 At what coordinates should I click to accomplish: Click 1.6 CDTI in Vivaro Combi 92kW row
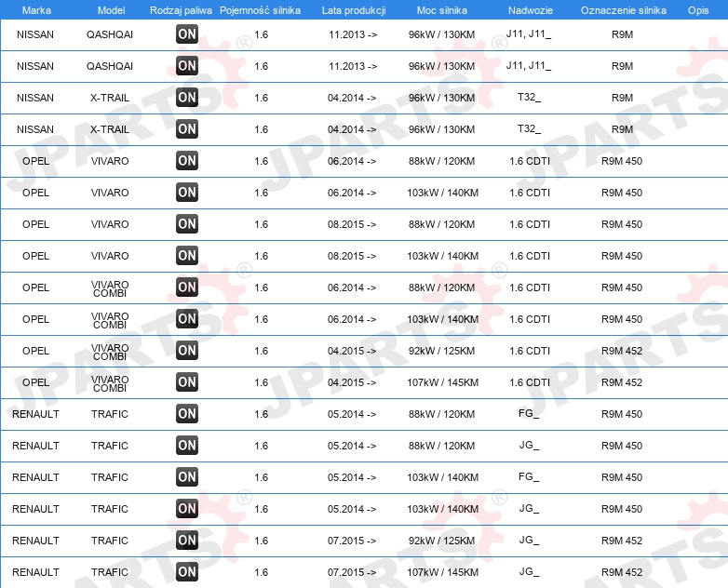(x=530, y=351)
